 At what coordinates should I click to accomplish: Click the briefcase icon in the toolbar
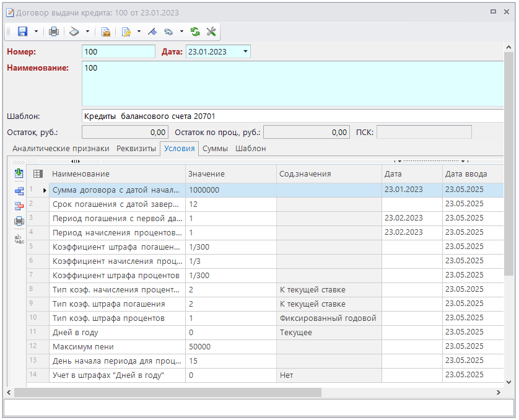[106, 32]
